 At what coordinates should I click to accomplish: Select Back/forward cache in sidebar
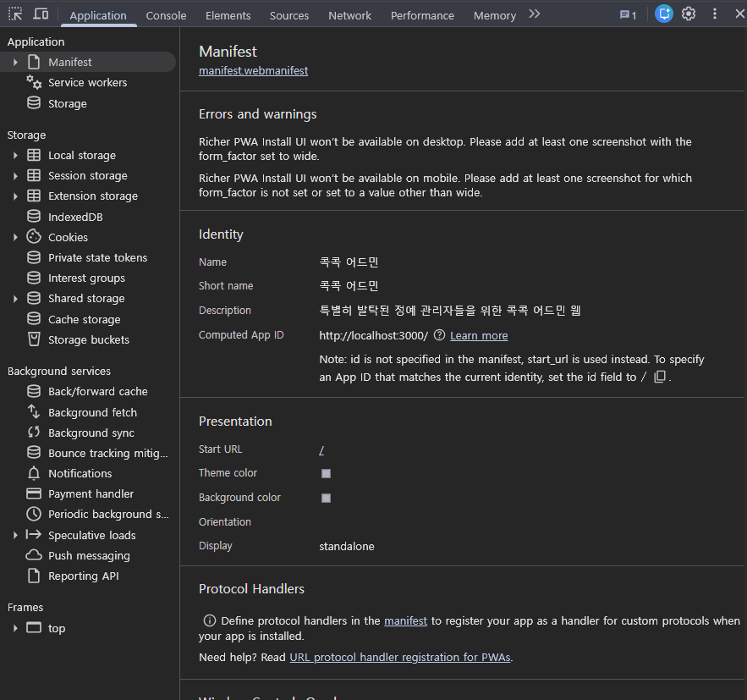(x=97, y=391)
